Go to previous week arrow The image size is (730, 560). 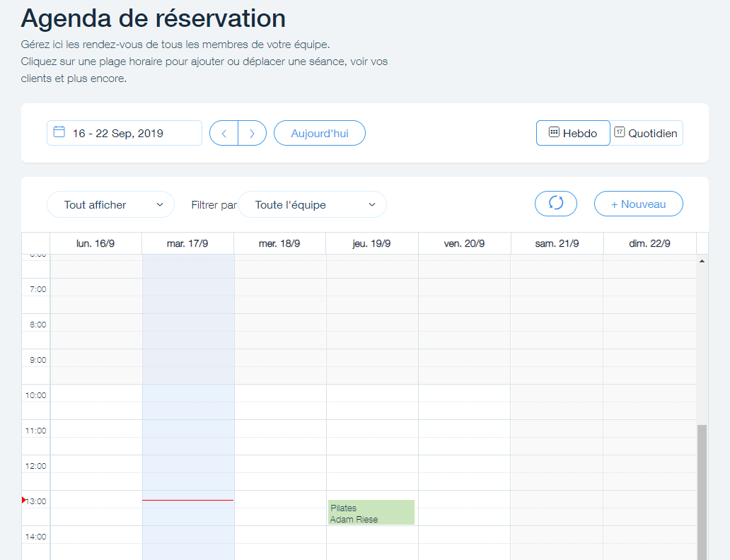[x=224, y=133]
